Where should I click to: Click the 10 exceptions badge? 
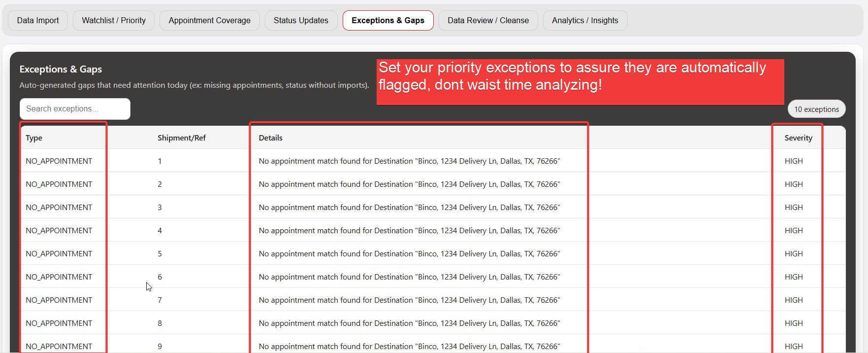816,109
